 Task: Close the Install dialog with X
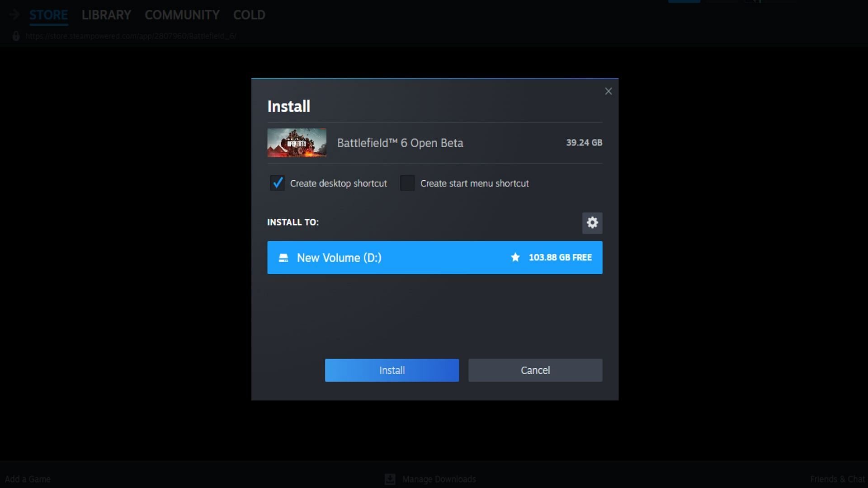609,91
